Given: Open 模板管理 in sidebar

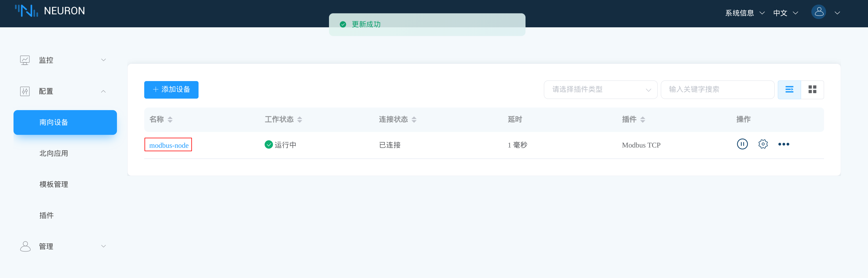Looking at the screenshot, I should click(x=54, y=184).
